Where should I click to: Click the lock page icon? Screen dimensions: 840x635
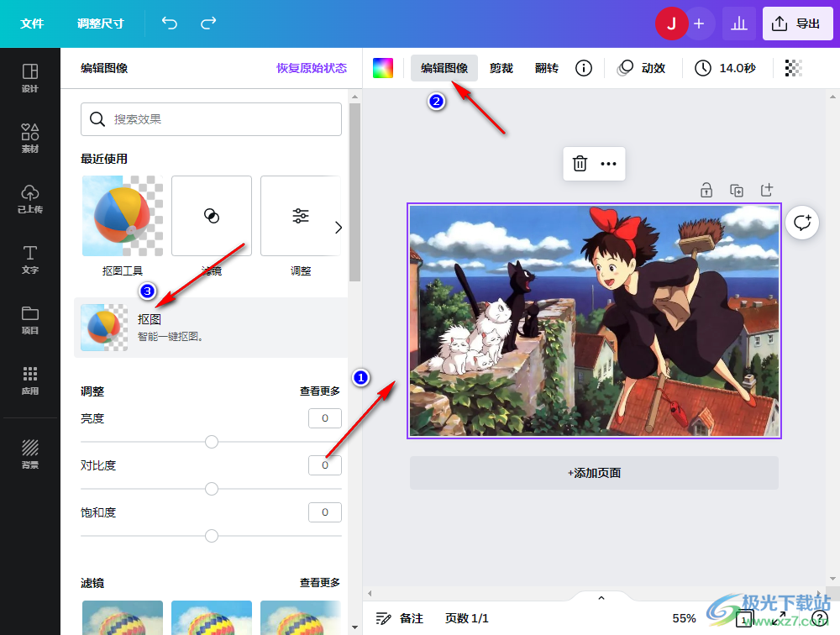click(x=706, y=190)
